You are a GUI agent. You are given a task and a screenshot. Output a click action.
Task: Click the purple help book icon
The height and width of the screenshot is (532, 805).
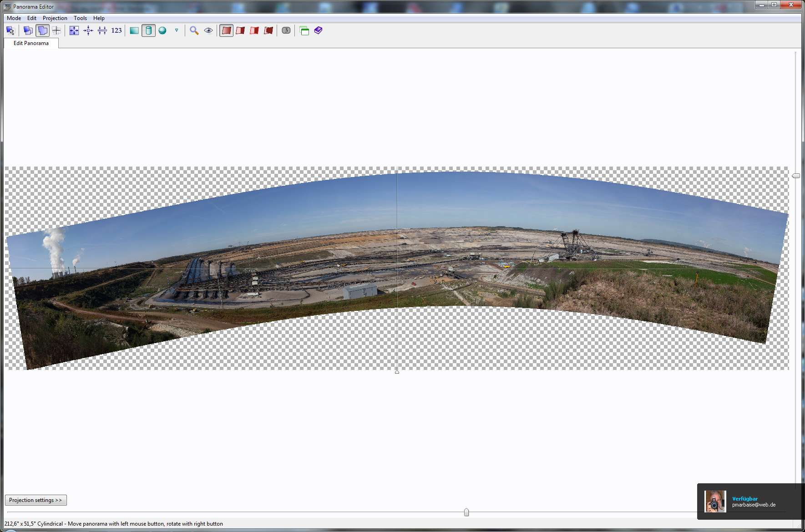319,30
